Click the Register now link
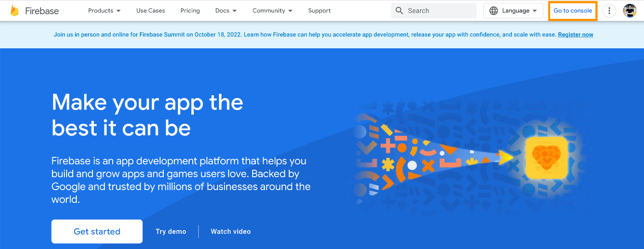This screenshot has width=644, height=249. (x=575, y=35)
